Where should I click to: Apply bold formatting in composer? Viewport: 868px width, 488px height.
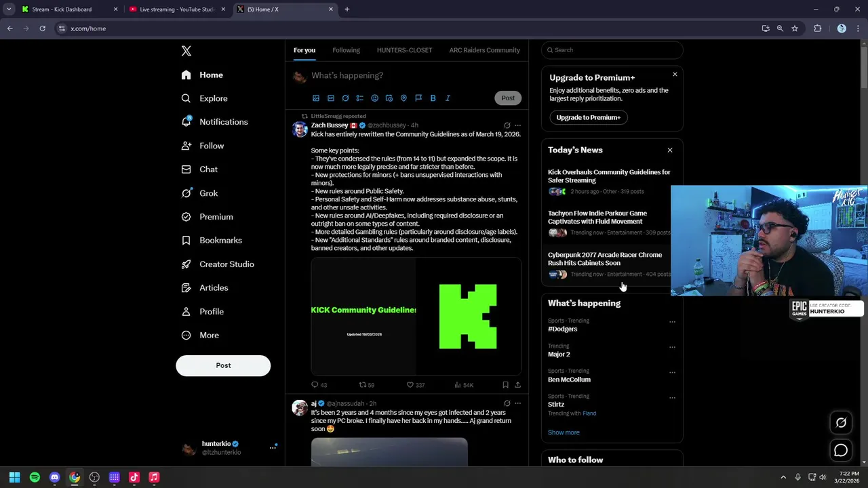click(x=433, y=98)
